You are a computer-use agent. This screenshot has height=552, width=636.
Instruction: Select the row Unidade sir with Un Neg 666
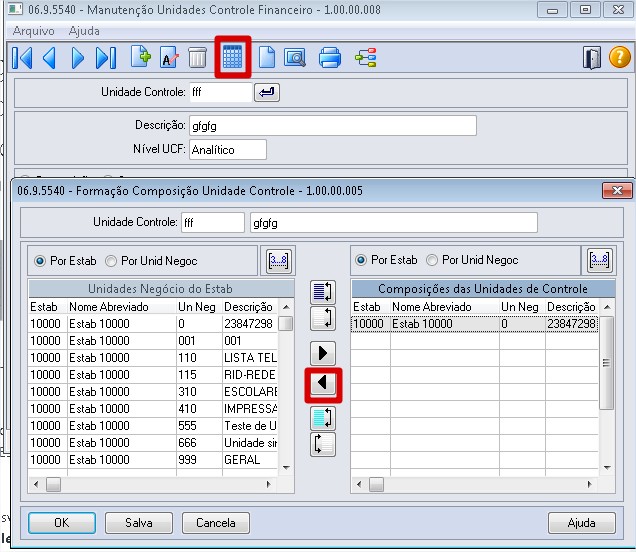(153, 443)
